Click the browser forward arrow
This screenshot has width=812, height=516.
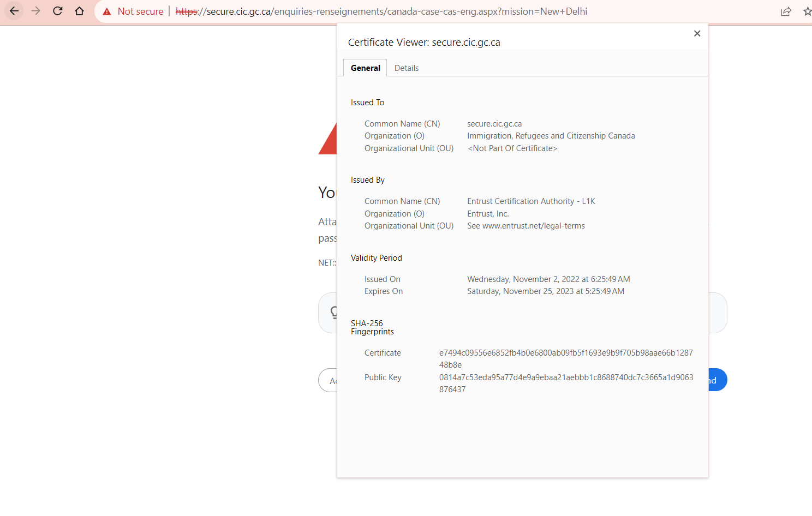pos(36,11)
